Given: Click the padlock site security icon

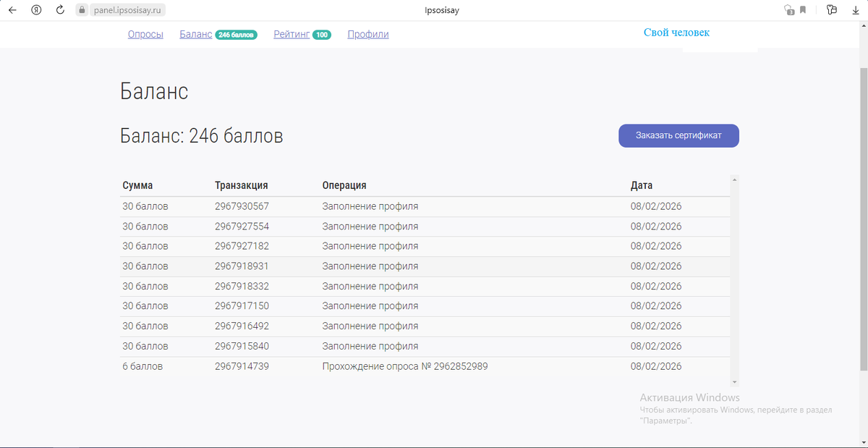Looking at the screenshot, I should coord(82,10).
